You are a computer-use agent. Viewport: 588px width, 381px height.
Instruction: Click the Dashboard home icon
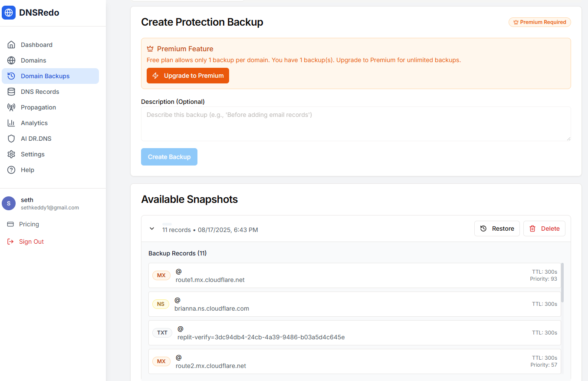click(11, 45)
